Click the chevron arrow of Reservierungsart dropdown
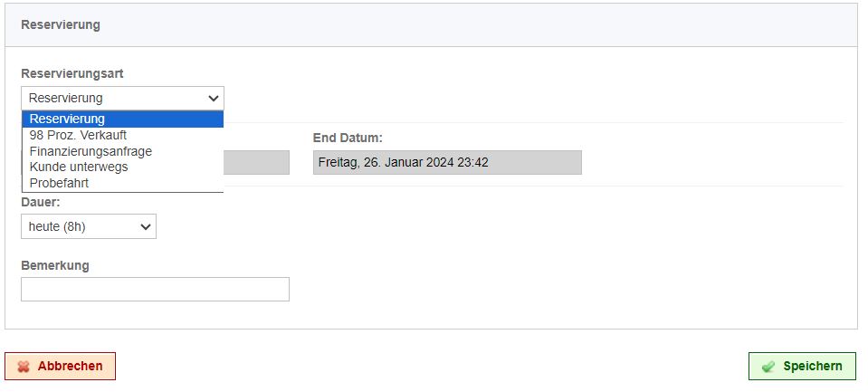868x392 pixels. coord(213,99)
